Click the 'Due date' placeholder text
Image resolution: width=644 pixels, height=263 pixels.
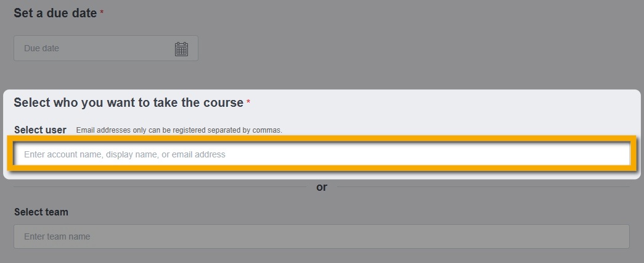tap(41, 48)
